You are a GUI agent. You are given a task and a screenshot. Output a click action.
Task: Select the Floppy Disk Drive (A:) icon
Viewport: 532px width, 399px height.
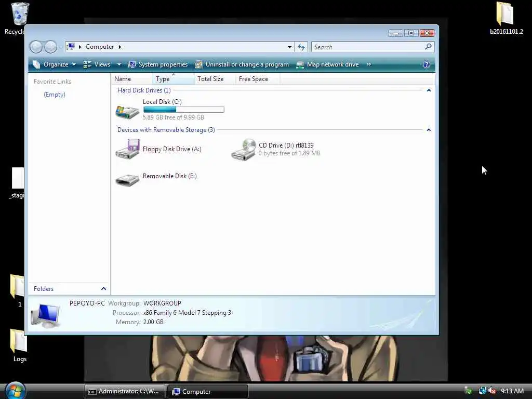pos(127,149)
